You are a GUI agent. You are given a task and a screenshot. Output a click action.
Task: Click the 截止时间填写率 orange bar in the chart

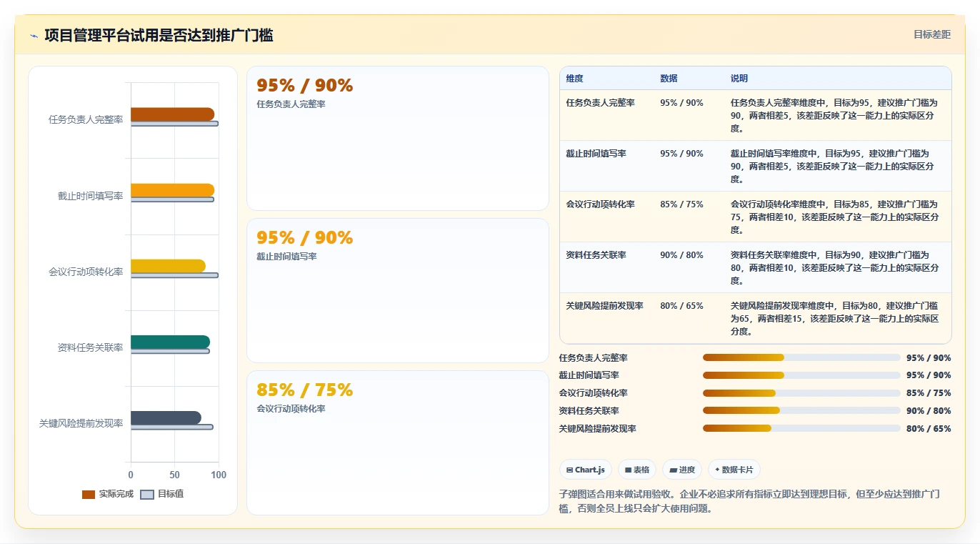point(172,190)
